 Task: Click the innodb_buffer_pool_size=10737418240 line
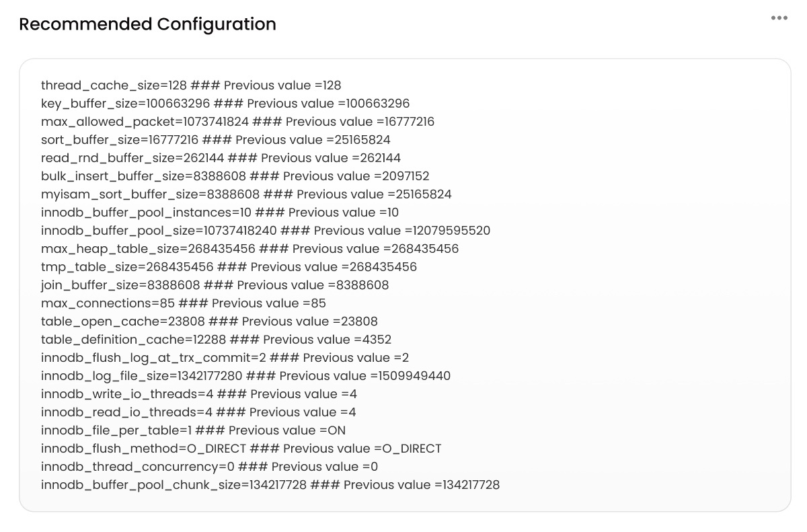266,231
